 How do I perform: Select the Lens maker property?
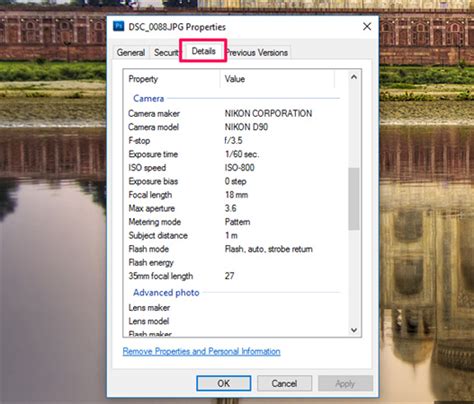pyautogui.click(x=149, y=308)
